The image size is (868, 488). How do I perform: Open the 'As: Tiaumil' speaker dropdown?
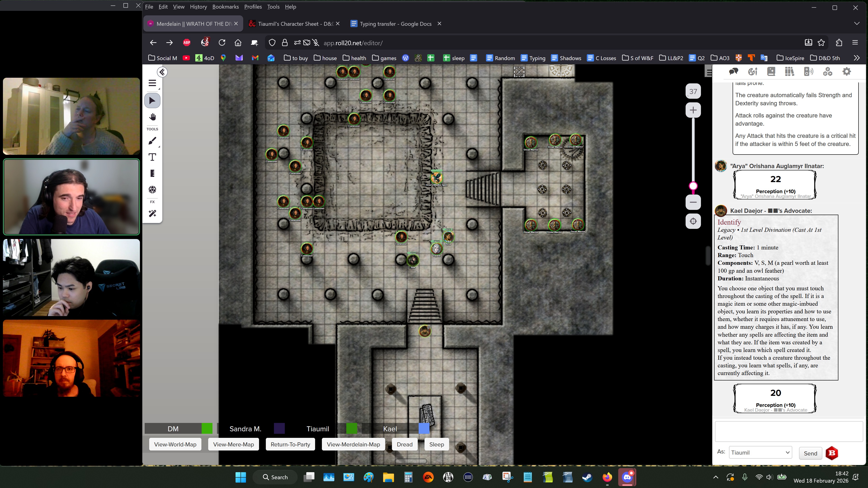760,453
